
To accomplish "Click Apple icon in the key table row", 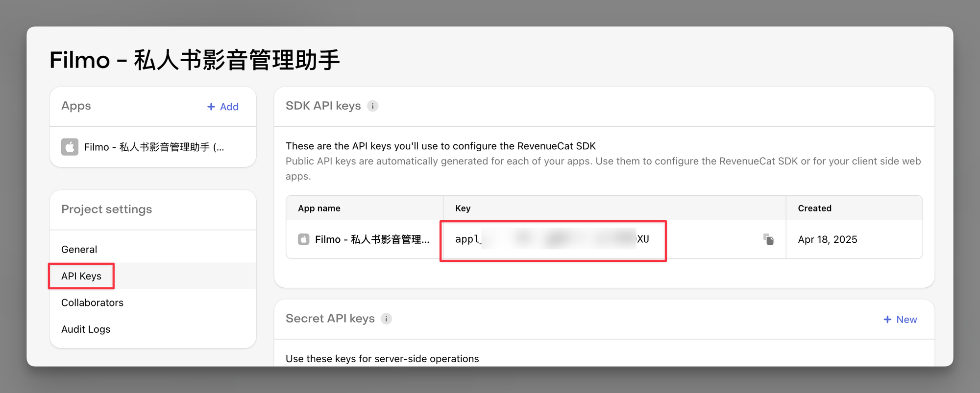I will (304, 239).
